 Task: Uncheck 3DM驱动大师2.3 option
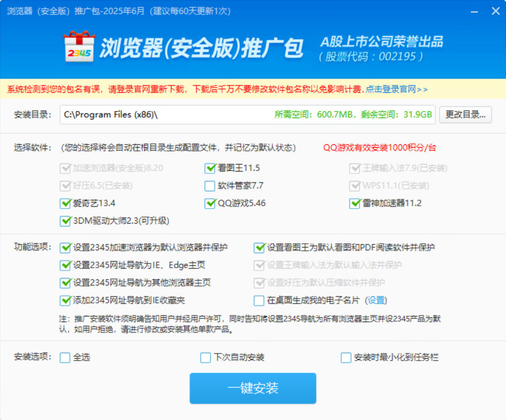coord(65,221)
